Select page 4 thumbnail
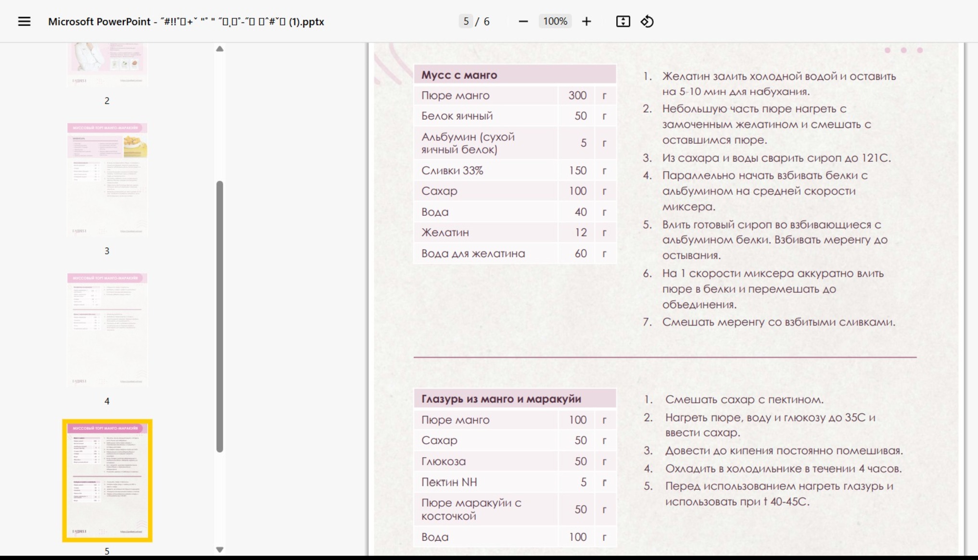978x560 pixels. [x=107, y=330]
